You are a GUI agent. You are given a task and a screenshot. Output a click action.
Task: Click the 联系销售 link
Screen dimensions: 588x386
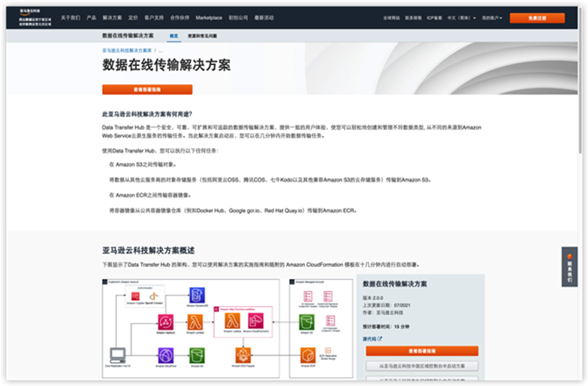click(x=414, y=18)
